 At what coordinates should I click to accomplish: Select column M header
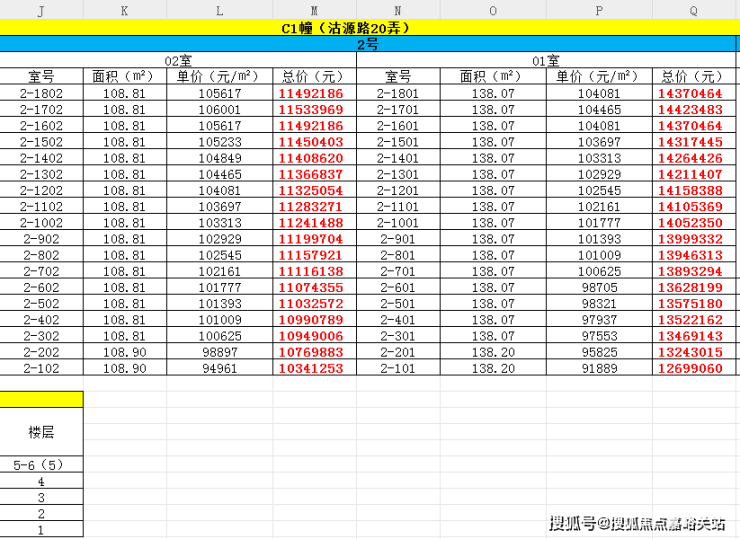point(314,10)
